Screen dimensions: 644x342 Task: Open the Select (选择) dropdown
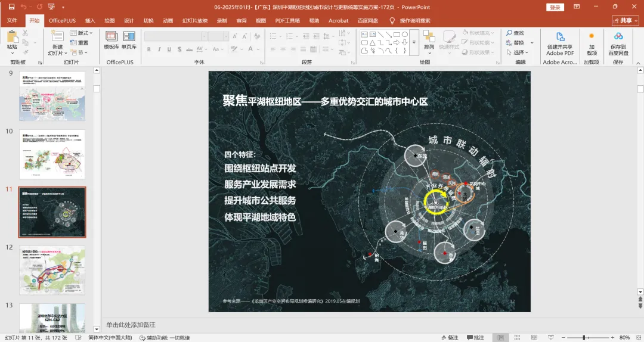518,52
